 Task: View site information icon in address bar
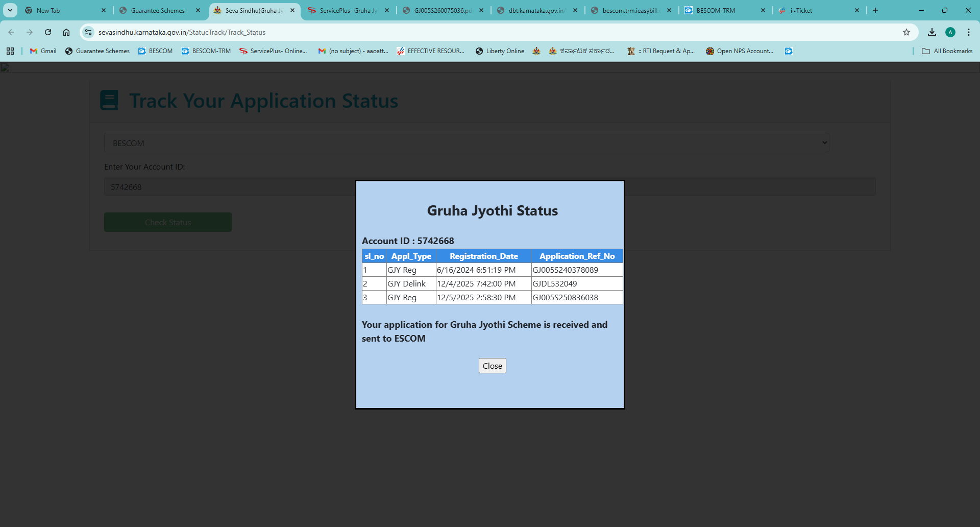(x=88, y=32)
